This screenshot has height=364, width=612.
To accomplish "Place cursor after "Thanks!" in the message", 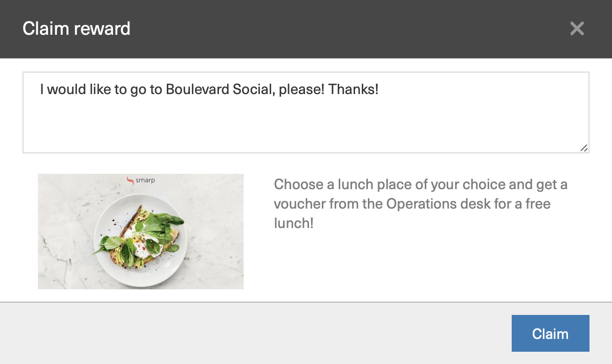I will pyautogui.click(x=379, y=89).
